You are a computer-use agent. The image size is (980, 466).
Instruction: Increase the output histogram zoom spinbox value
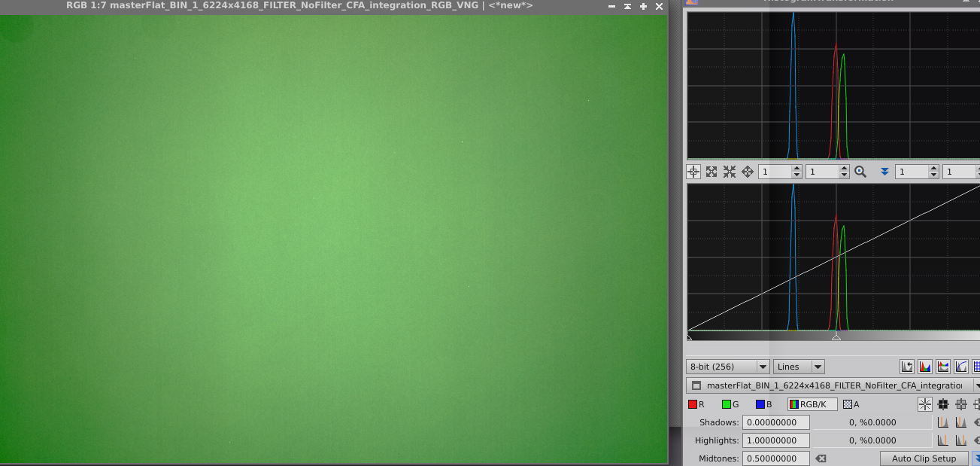pyautogui.click(x=934, y=169)
